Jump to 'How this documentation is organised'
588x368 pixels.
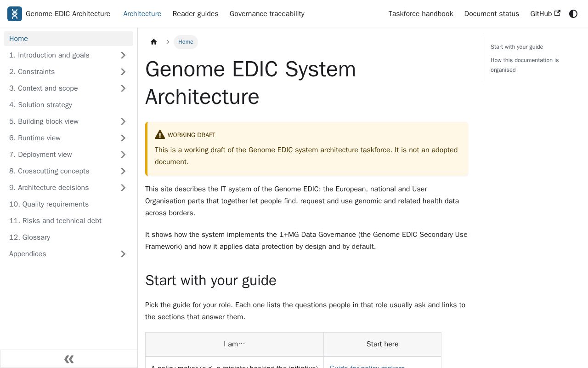[525, 65]
